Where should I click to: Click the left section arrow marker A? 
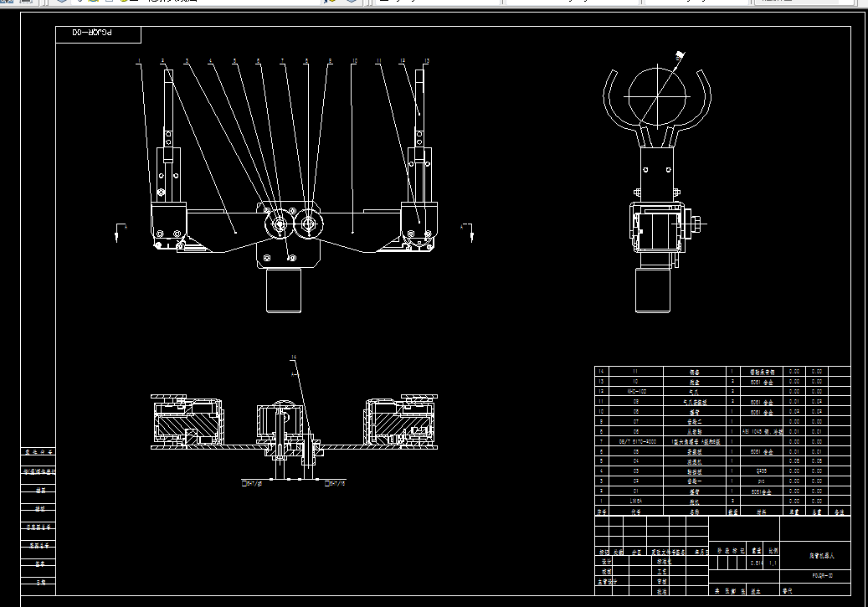[x=121, y=232]
